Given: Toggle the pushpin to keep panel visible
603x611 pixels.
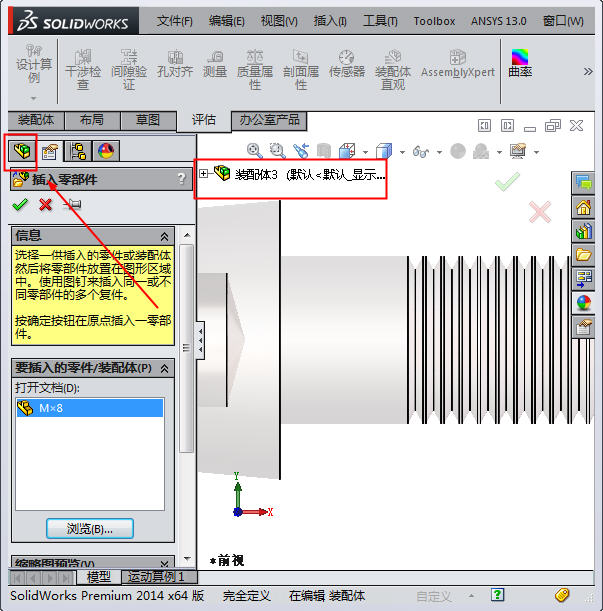Looking at the screenshot, I should click(72, 205).
